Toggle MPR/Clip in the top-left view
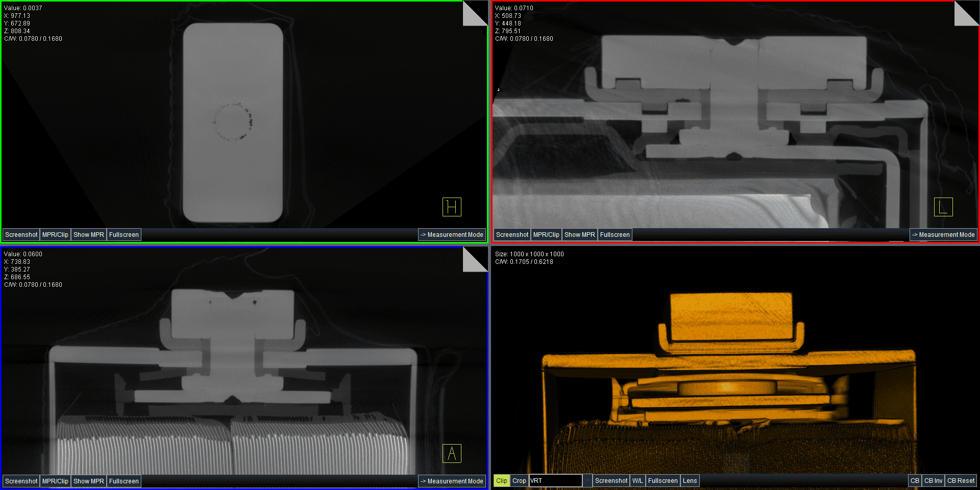Screen dimensions: 980x490 tap(55, 235)
